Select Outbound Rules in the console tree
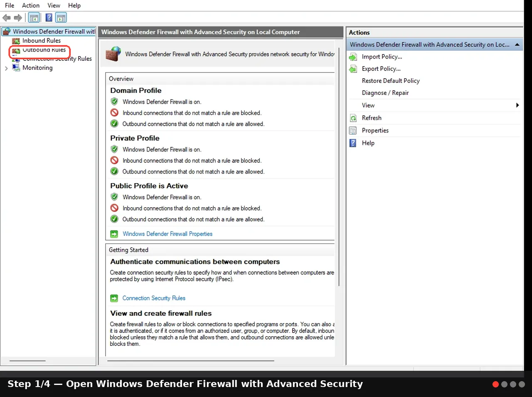The width and height of the screenshot is (532, 397). [x=44, y=50]
